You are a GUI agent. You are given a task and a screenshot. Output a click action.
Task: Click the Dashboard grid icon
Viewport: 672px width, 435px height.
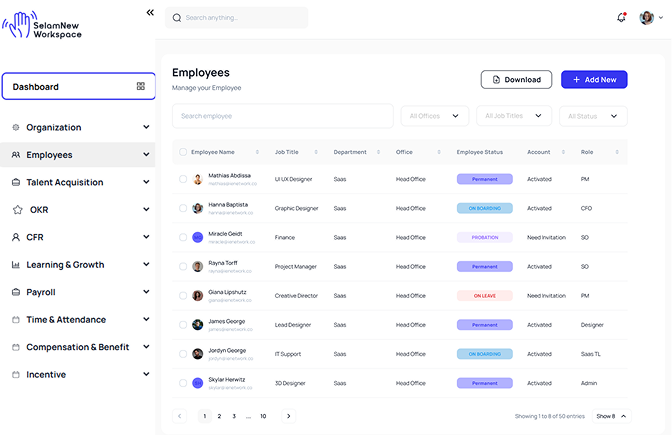pyautogui.click(x=141, y=87)
